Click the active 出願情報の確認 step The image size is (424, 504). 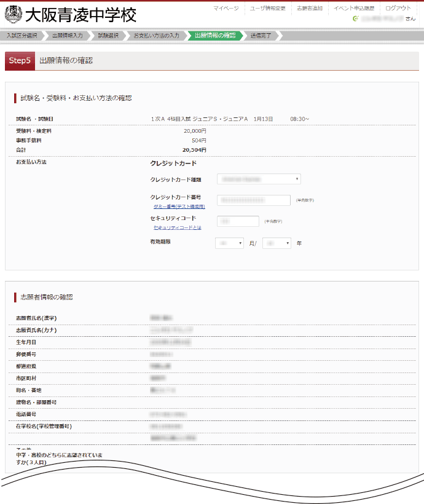click(x=214, y=36)
